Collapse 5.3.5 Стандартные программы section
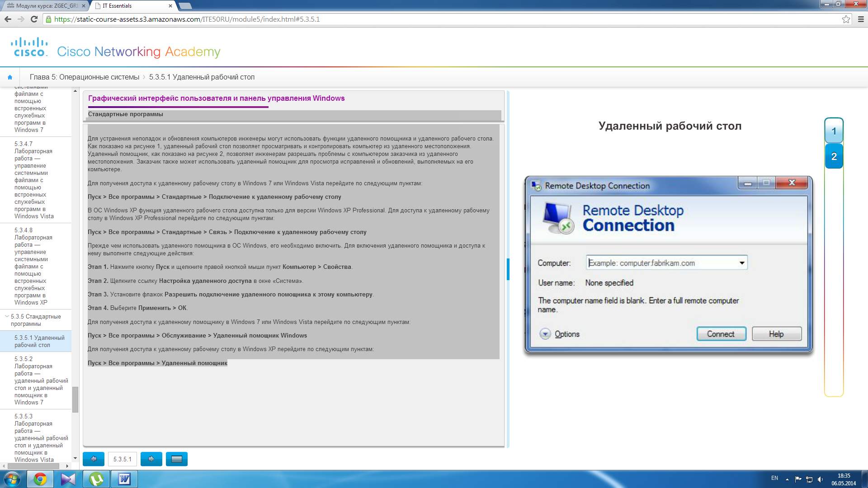868x488 pixels. (7, 316)
